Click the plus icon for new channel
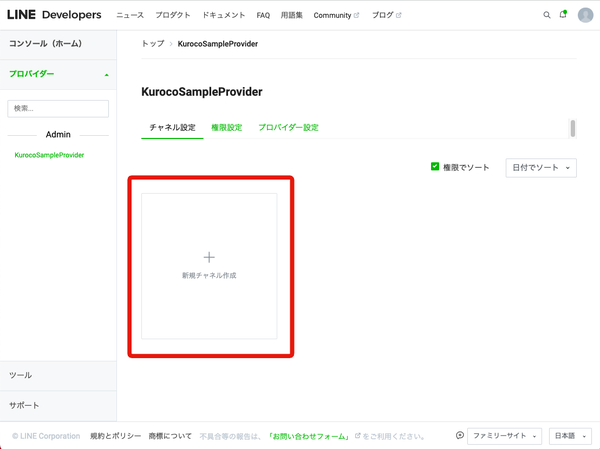Viewport: 600px width, 449px height. click(x=209, y=257)
